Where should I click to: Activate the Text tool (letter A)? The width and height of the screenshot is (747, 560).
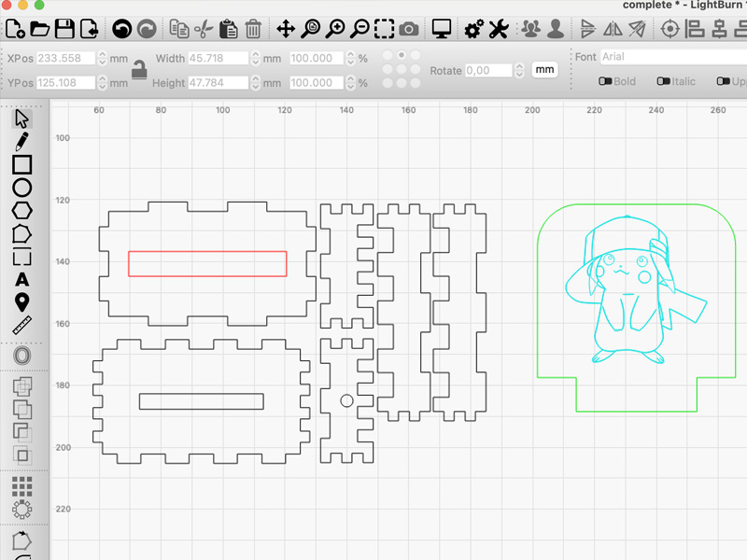click(21, 279)
